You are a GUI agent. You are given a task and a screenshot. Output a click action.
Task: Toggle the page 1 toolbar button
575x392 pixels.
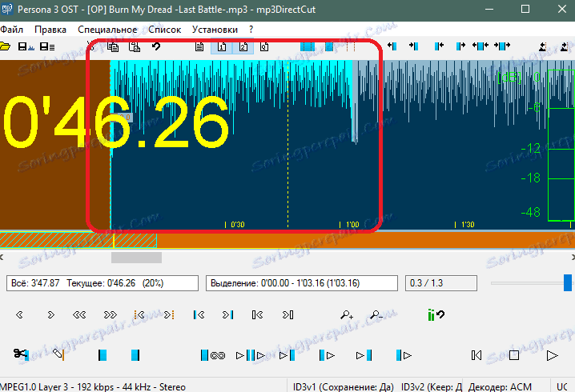[x=222, y=46]
